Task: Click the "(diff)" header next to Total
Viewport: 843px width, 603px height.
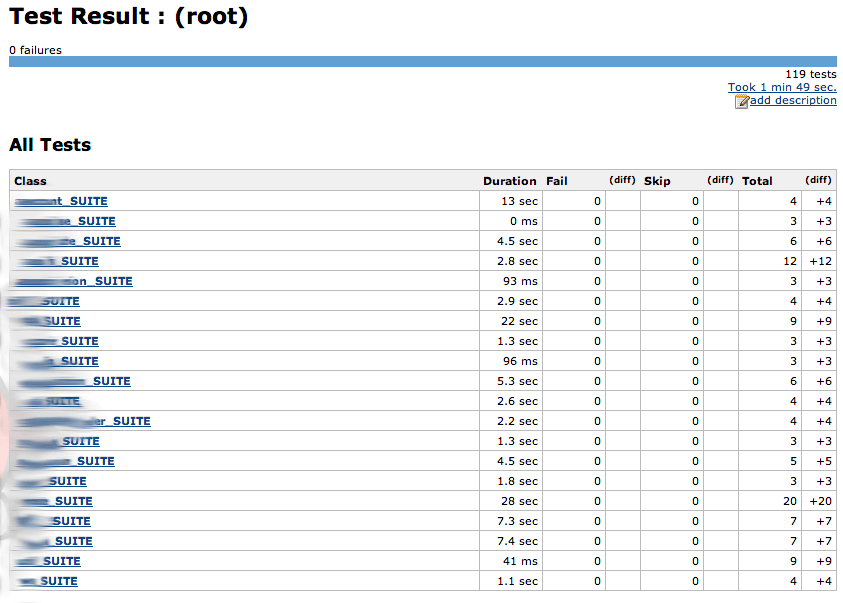Action: click(x=818, y=180)
